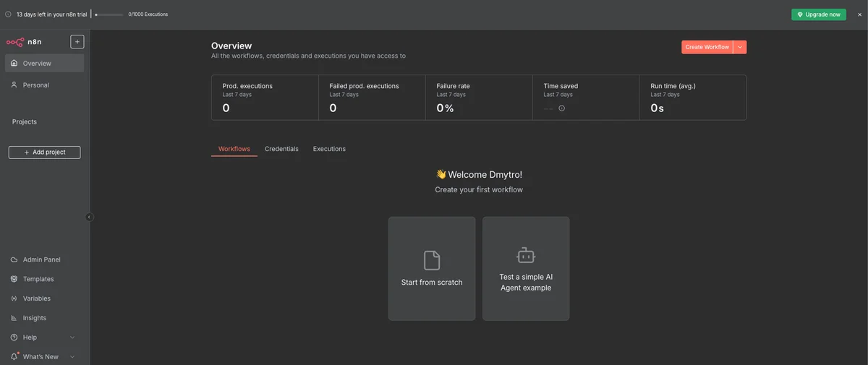868x365 pixels.
Task: Click the Overview home icon
Action: tap(14, 64)
